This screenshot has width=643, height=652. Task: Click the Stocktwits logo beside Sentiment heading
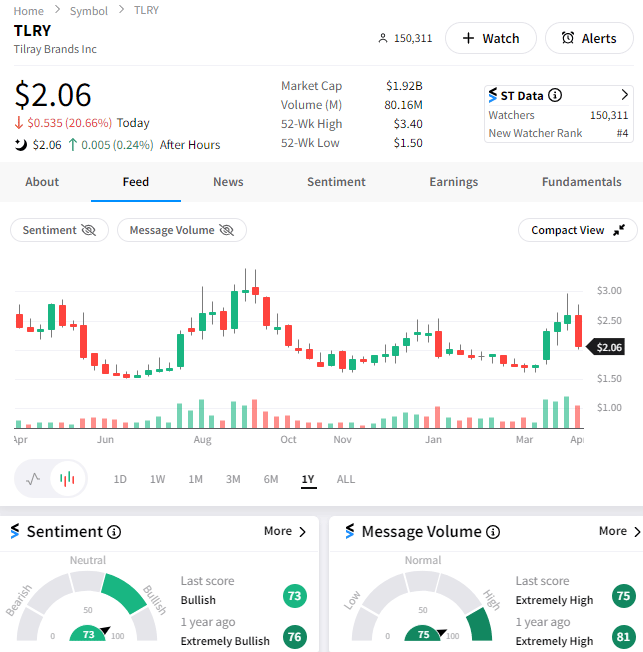coord(15,531)
